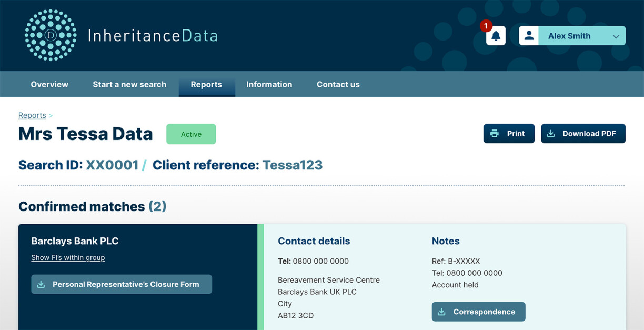Go to the Overview tab
644x330 pixels.
[49, 84]
